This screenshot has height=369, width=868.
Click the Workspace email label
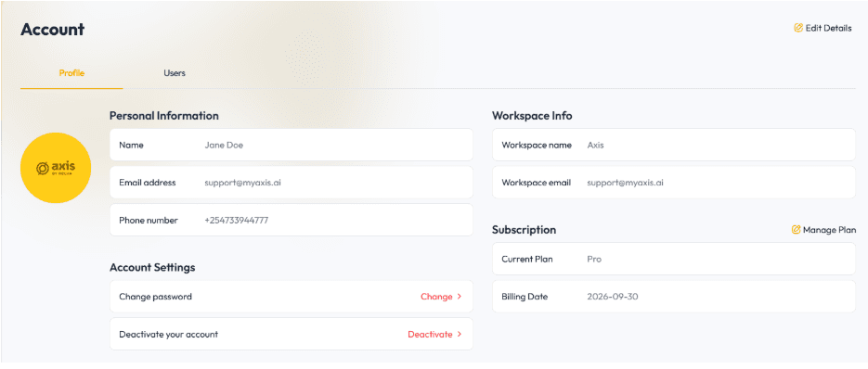[x=536, y=183]
